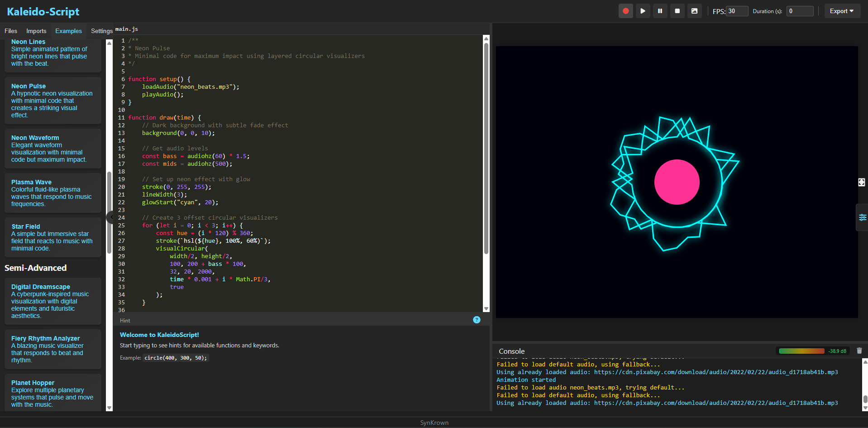
Task: Pause the animation playback
Action: (660, 11)
